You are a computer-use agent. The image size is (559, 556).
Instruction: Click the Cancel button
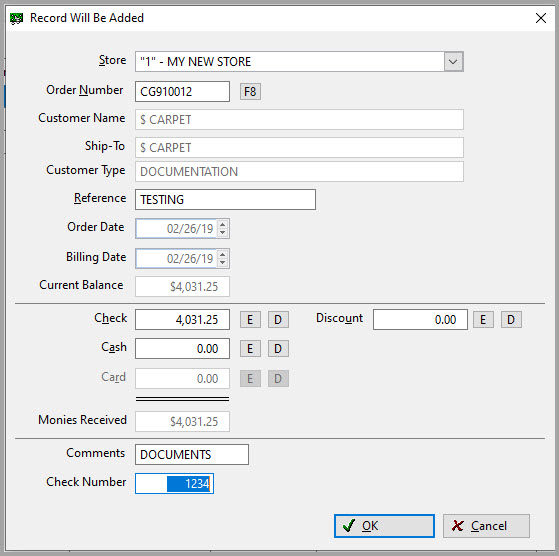[486, 526]
